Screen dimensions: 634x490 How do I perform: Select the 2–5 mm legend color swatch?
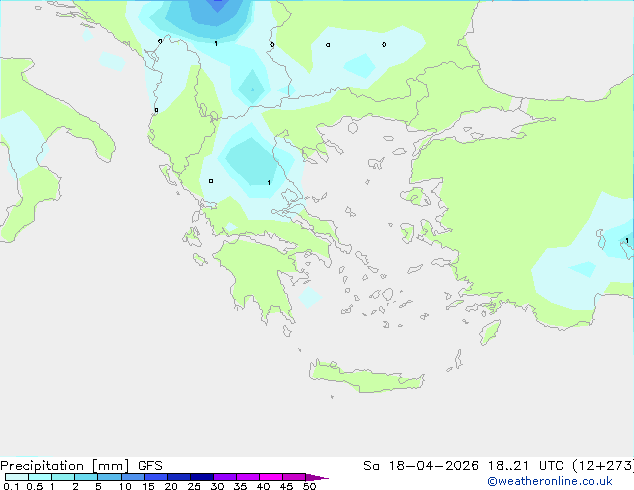click(x=86, y=477)
